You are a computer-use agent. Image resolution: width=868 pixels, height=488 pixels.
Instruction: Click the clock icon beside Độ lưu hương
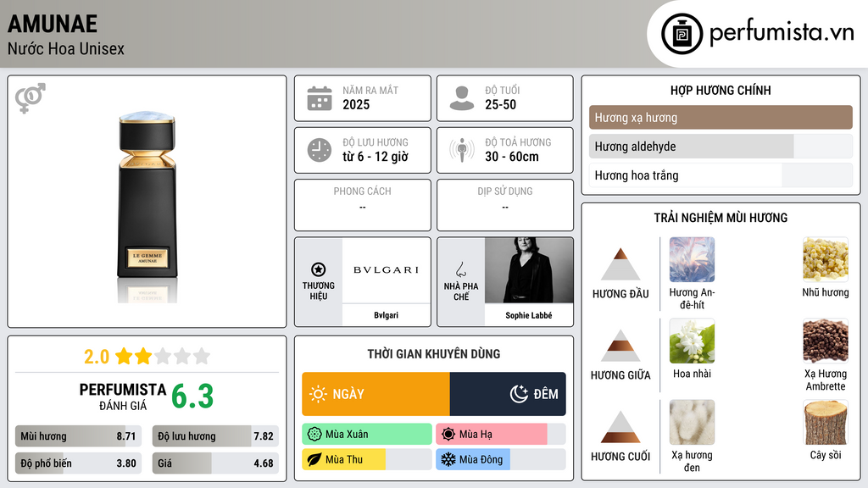(320, 150)
